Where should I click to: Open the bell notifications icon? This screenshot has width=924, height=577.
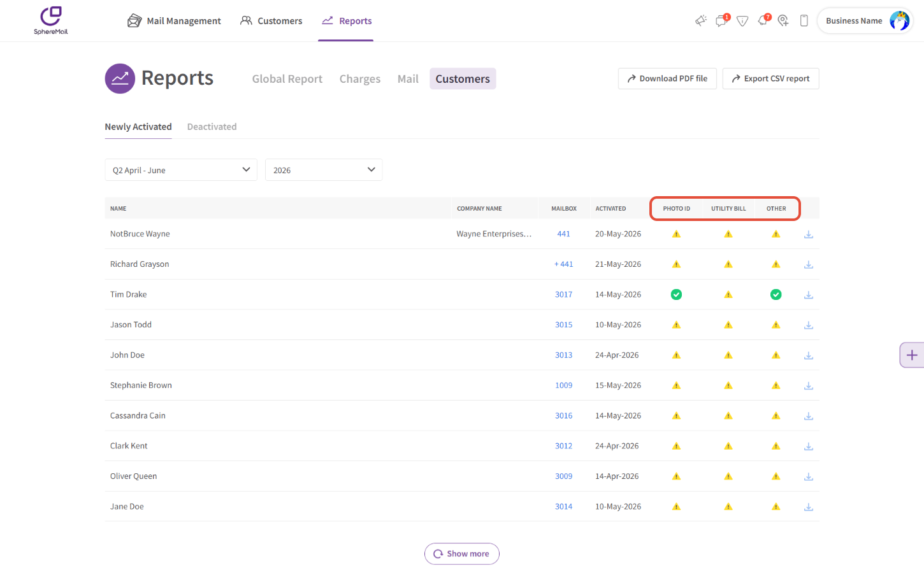click(763, 20)
